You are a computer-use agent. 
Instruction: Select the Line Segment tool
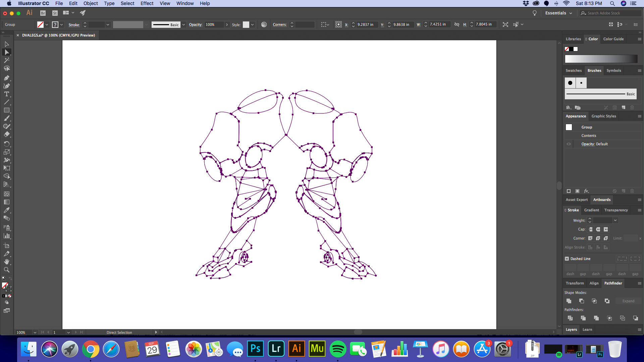coord(6,102)
